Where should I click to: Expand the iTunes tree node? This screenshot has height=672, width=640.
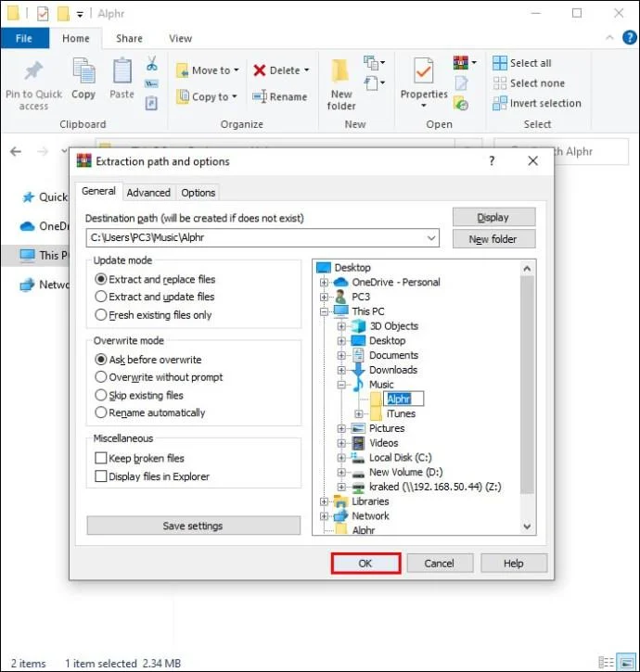pyautogui.click(x=359, y=414)
